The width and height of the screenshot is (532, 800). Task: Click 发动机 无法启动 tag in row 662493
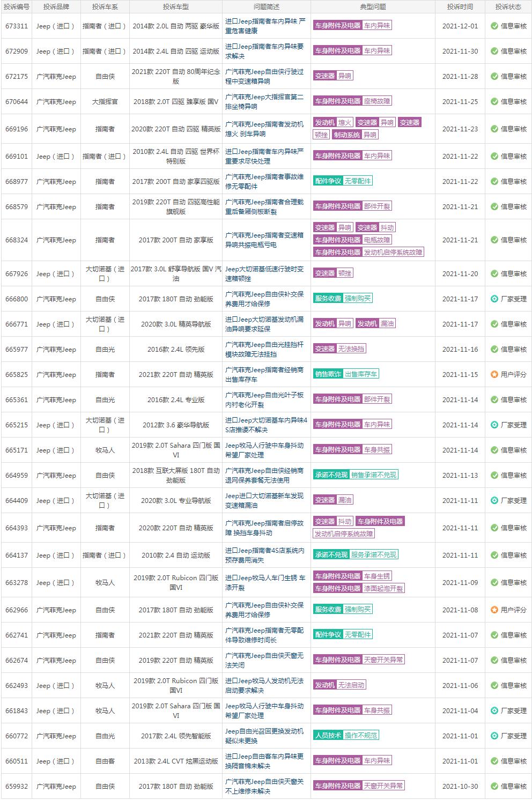tap(339, 685)
